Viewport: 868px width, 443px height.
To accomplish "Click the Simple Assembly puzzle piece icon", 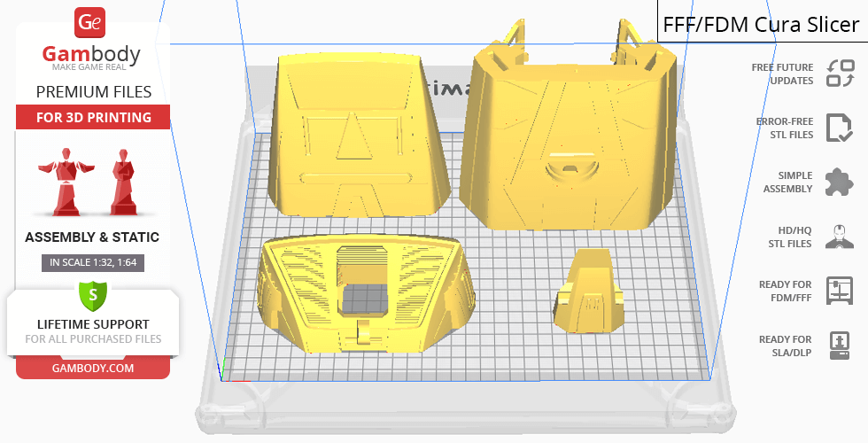I will tap(839, 183).
